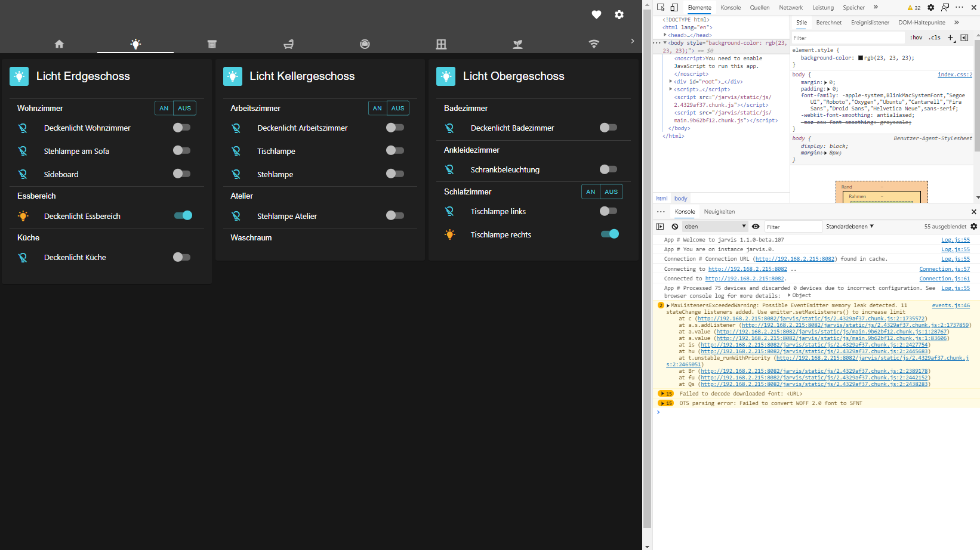Turn off Deckenlicht Essbereich switch
980x550 pixels.
[183, 215]
